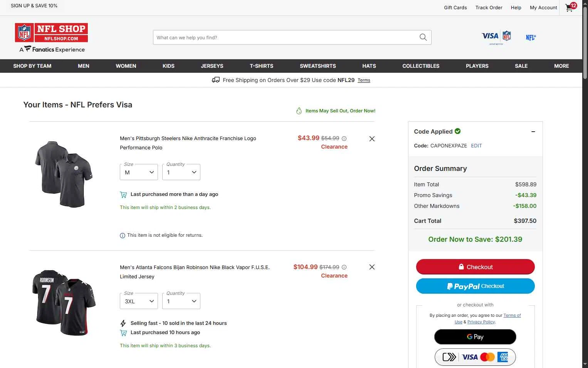The height and width of the screenshot is (368, 588).
Task: Remove the Steelers polo from cart
Action: [372, 139]
